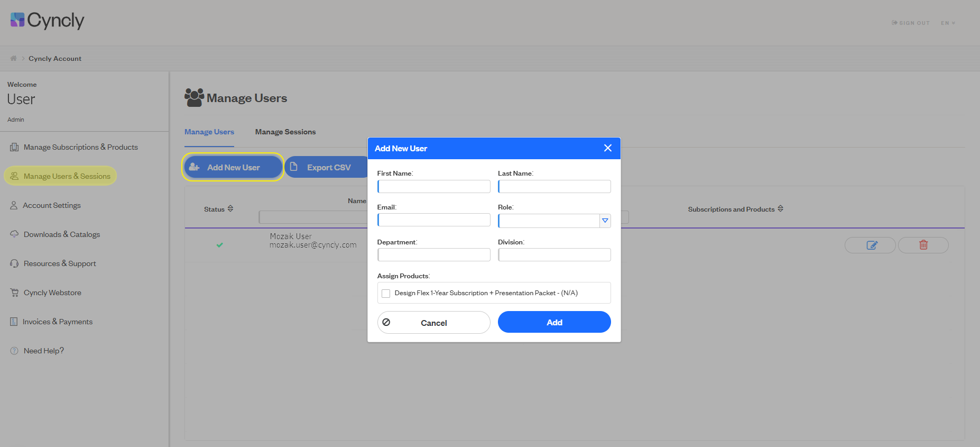The image size is (980, 447).
Task: Click the Sign Out link
Action: tap(911, 23)
